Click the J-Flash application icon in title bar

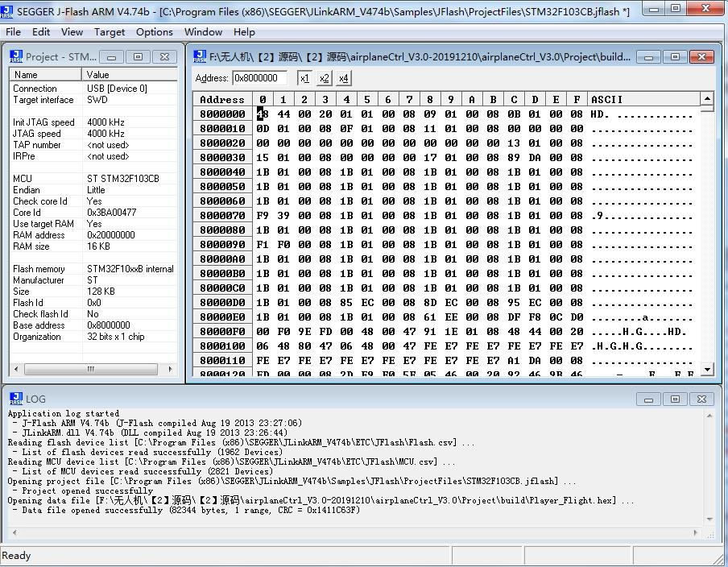click(x=6, y=11)
